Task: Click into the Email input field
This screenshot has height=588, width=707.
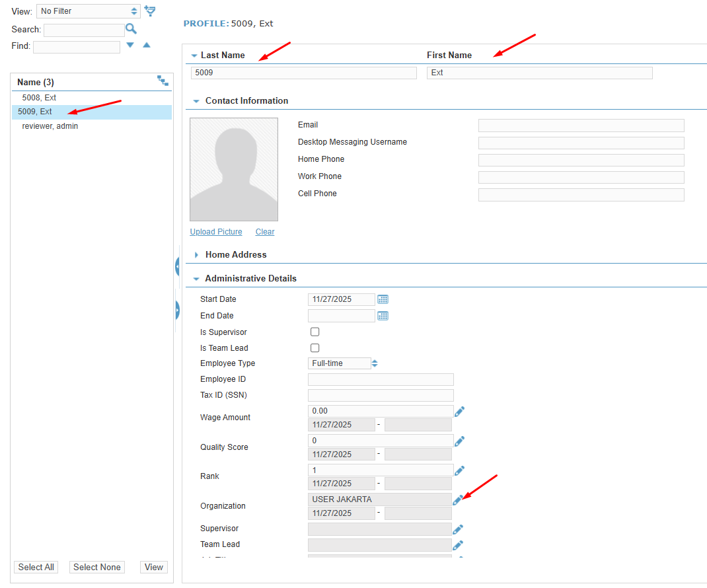Action: (581, 126)
